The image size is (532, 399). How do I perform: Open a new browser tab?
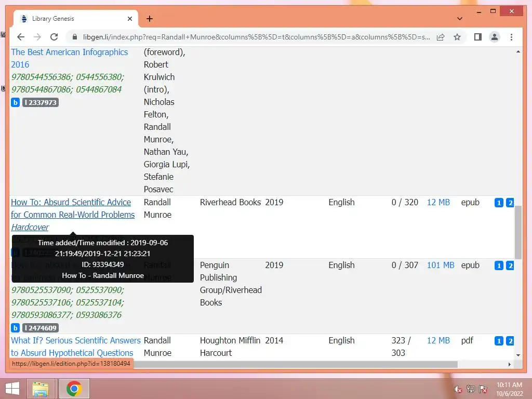click(150, 19)
